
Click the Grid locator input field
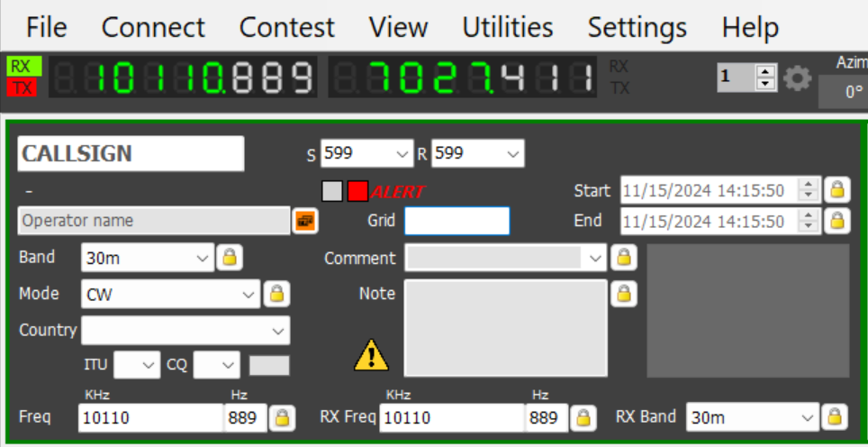pyautogui.click(x=457, y=221)
